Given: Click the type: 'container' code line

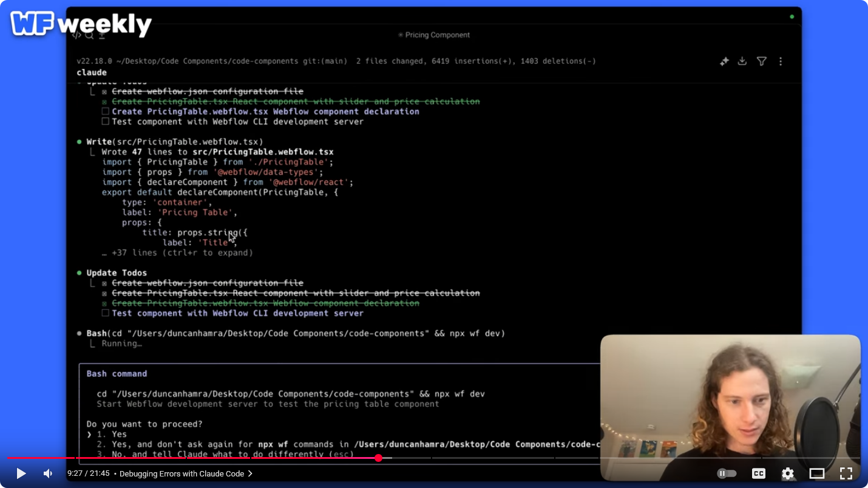Looking at the screenshot, I should [167, 203].
